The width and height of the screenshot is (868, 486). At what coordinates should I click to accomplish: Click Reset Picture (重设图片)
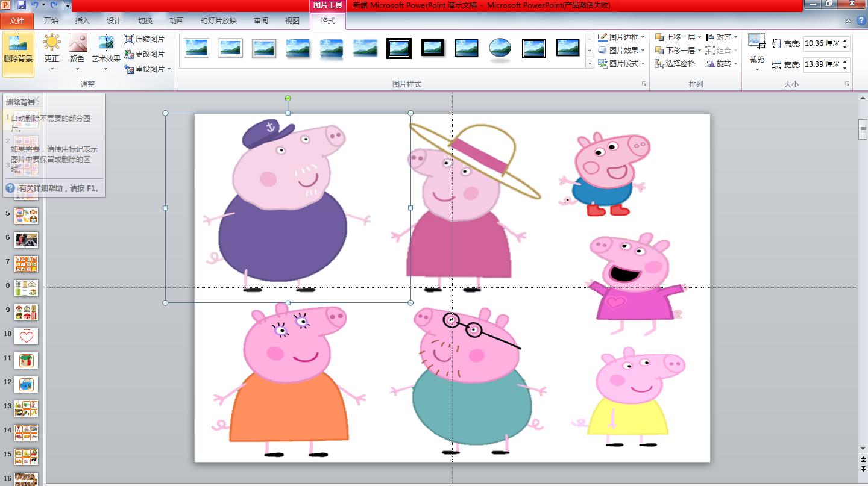click(145, 69)
